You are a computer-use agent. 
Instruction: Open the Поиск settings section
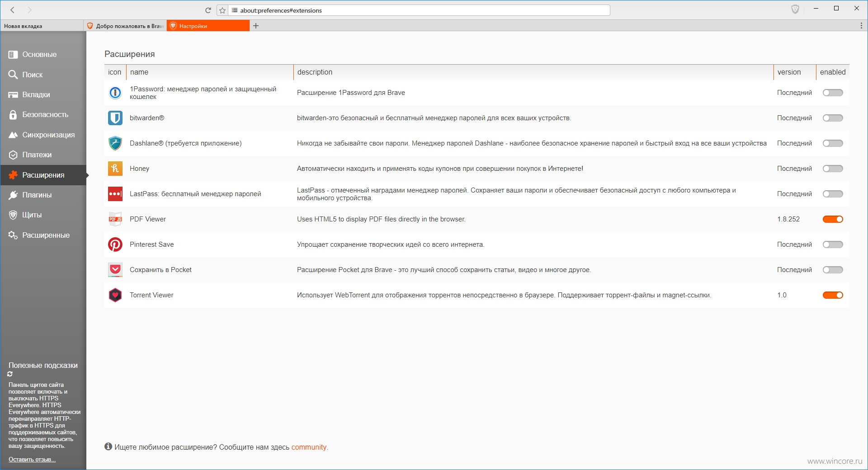[x=43, y=75]
